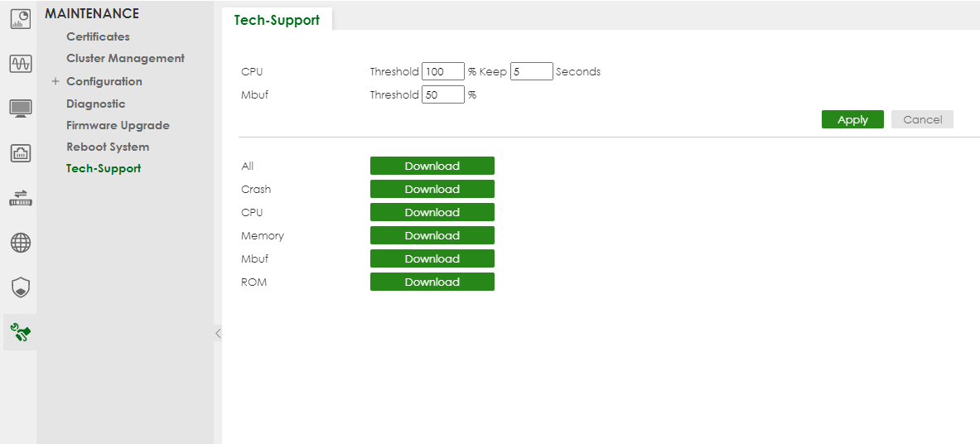Click the Maintenance wrench sidebar icon
This screenshot has width=980, height=444.
point(20,332)
